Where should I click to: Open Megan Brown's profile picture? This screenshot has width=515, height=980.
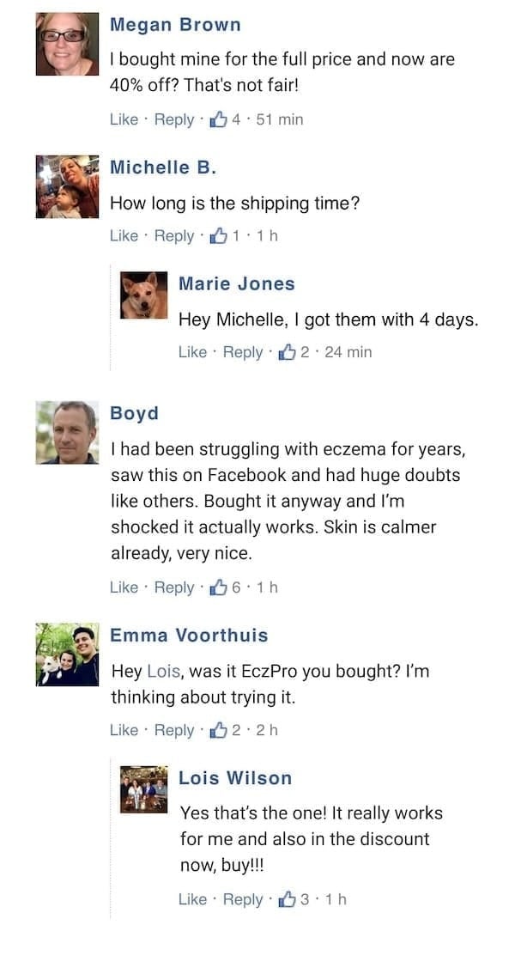(67, 44)
